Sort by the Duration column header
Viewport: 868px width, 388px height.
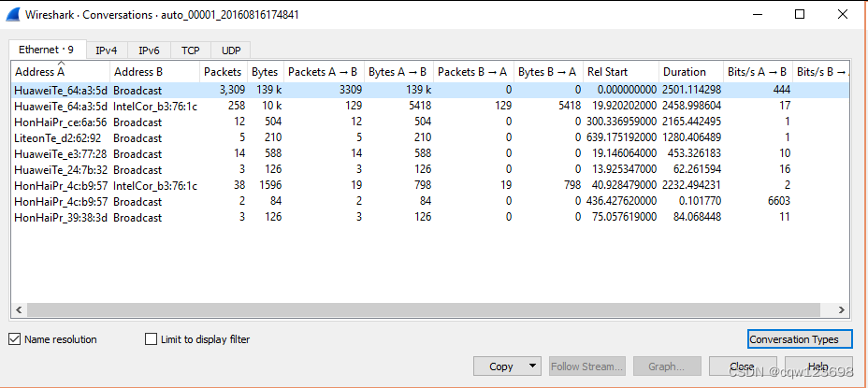[691, 71]
